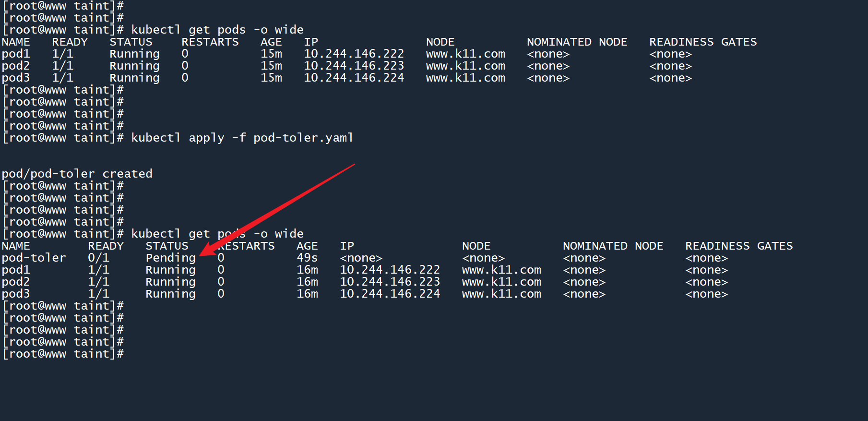Click the last empty shell prompt line
Image resolution: width=868 pixels, height=421 pixels.
63,354
